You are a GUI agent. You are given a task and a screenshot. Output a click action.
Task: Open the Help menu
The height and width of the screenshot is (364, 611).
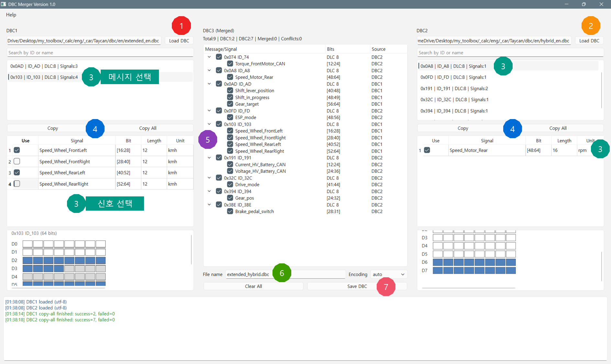(x=11, y=15)
